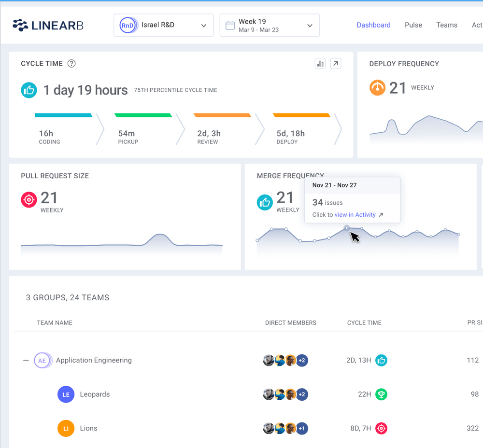Viewport: 483px width, 448px height.
Task: Click the Merge Frequency thumbs-up icon
Action: 265,202
